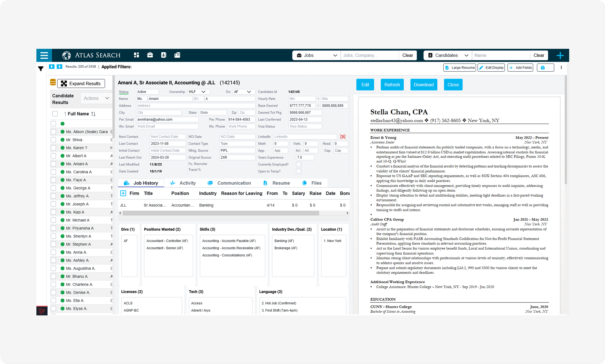Toggle the Open to Temp checkbox
The image size is (605, 364).
[x=298, y=171]
